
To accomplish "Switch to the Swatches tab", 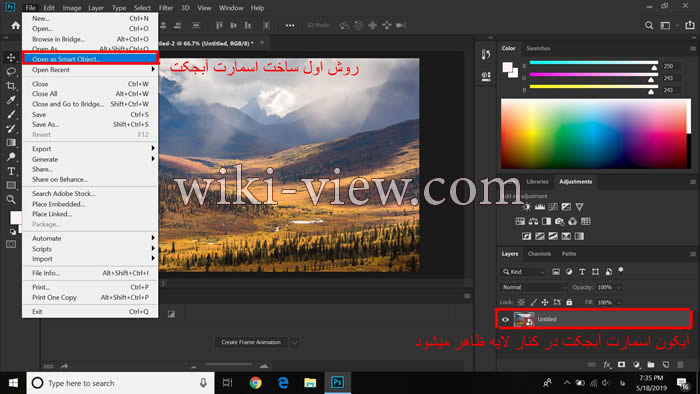I will tap(538, 48).
